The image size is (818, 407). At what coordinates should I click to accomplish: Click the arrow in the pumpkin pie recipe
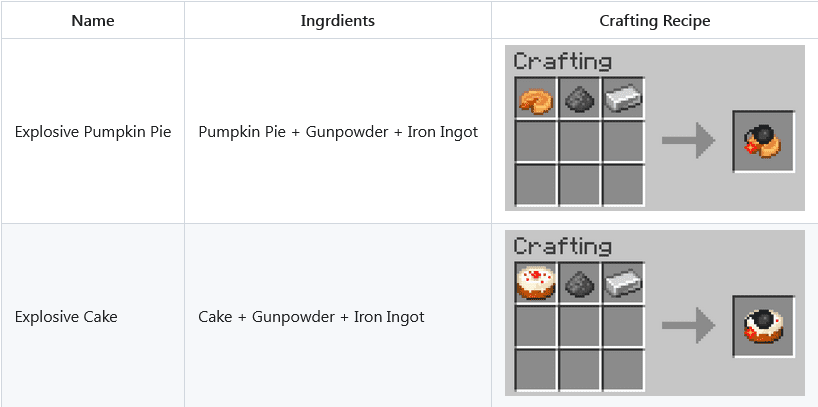[688, 140]
